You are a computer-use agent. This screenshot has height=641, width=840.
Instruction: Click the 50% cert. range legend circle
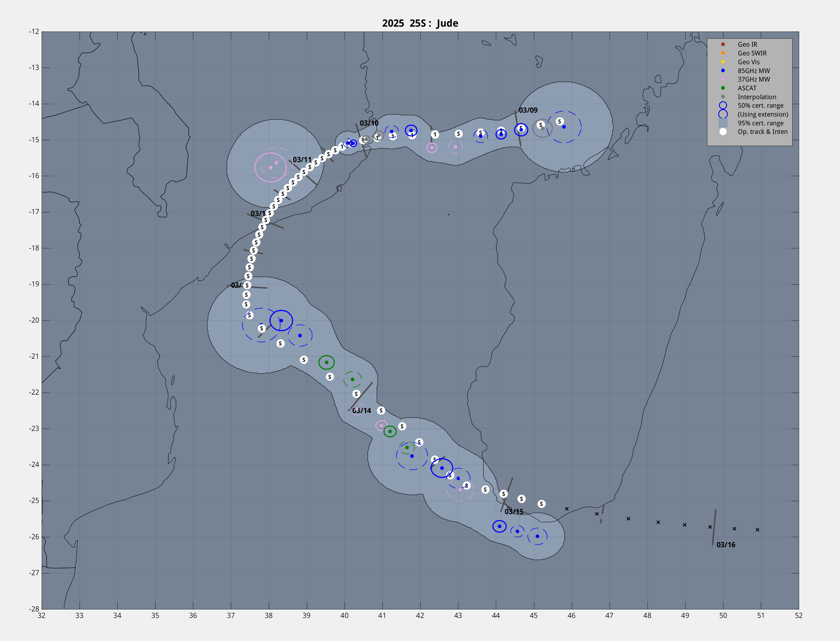(723, 106)
